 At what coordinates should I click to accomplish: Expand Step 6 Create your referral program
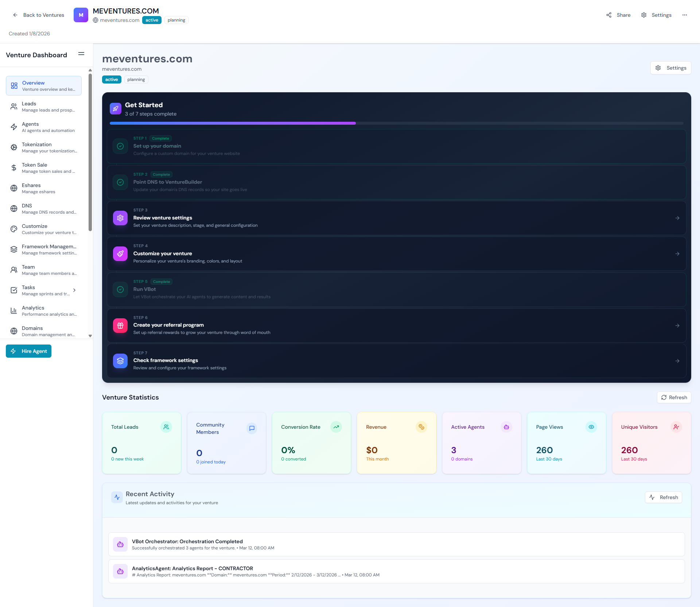pyautogui.click(x=677, y=325)
